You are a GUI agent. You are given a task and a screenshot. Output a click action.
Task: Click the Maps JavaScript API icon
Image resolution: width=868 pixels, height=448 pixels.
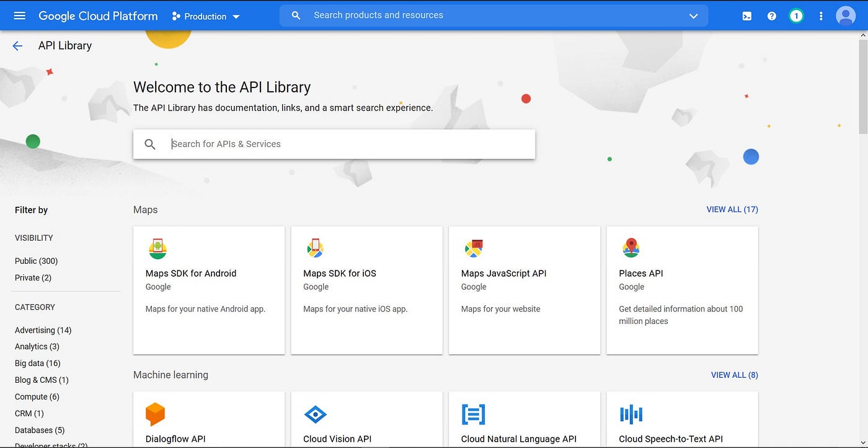point(474,249)
